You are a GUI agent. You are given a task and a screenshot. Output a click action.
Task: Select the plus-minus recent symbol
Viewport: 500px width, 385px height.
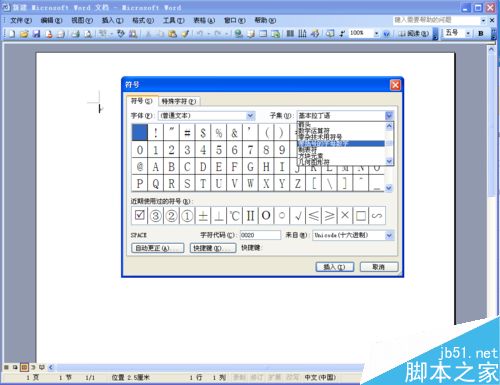203,215
